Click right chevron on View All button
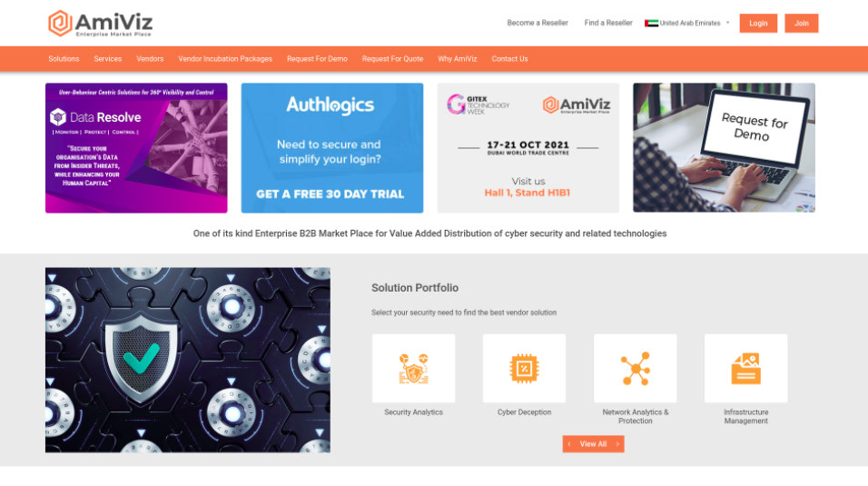This screenshot has width=868, height=486. pyautogui.click(x=617, y=444)
